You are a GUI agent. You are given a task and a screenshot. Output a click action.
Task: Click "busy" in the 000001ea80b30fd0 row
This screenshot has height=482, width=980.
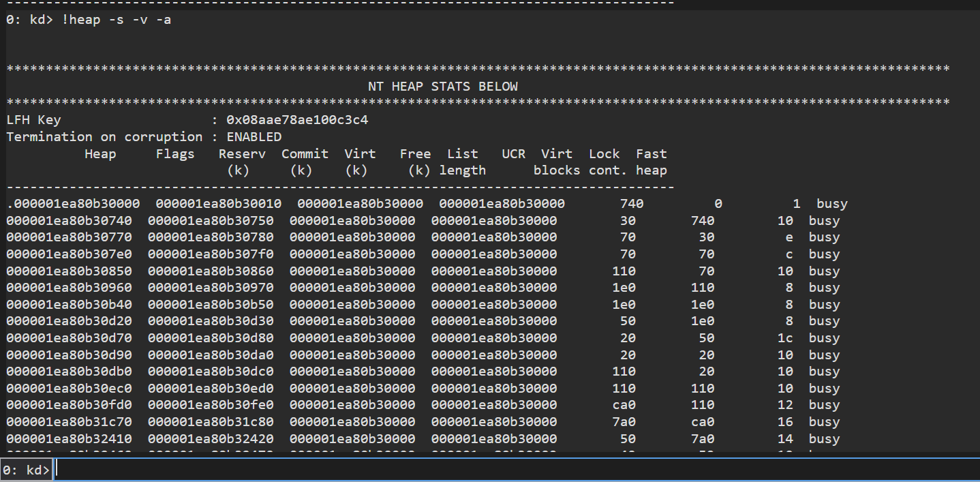[x=824, y=405]
